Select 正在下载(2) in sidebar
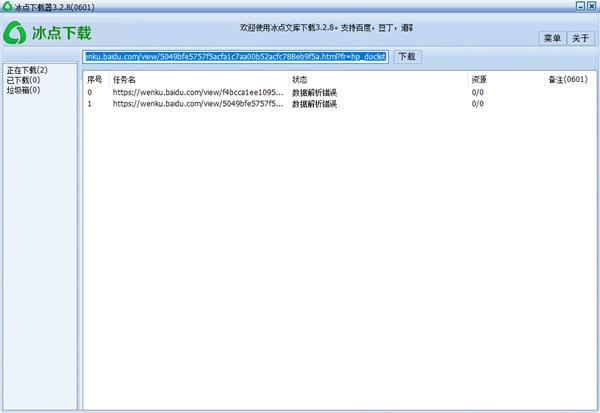Image resolution: width=600 pixels, height=413 pixels. (x=27, y=70)
